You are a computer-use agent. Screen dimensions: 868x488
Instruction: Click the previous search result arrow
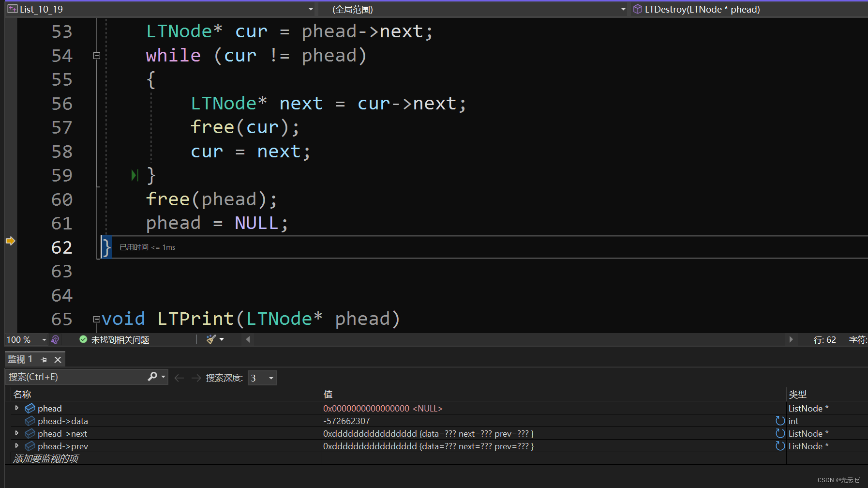tap(179, 378)
